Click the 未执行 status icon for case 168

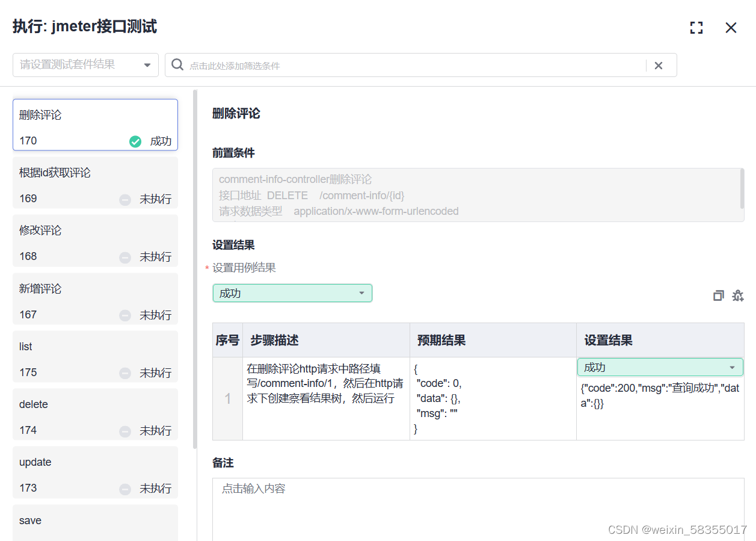click(125, 257)
